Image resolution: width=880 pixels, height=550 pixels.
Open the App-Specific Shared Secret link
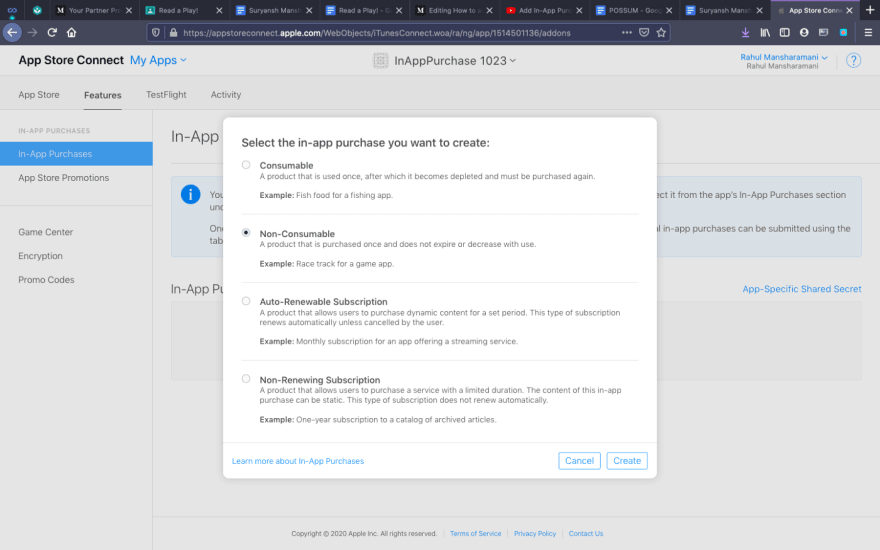pyautogui.click(x=802, y=288)
